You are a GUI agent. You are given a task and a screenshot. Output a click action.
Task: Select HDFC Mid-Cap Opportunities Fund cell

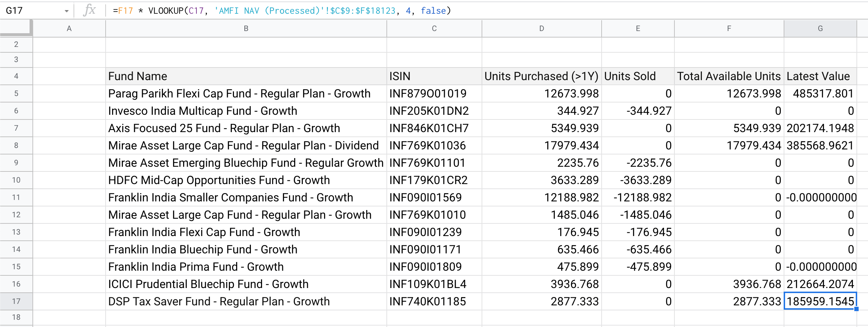(x=246, y=180)
